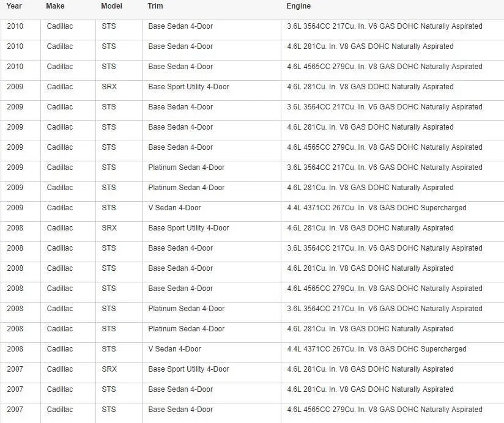504x423 pixels.
Task: Click the 2009 "V Sedan 4-Door" trim cell
Action: click(174, 208)
